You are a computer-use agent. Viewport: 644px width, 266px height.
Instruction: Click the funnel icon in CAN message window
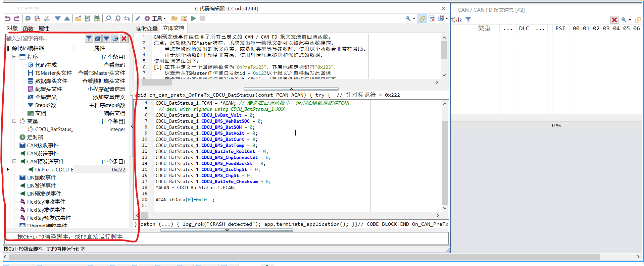(468, 20)
